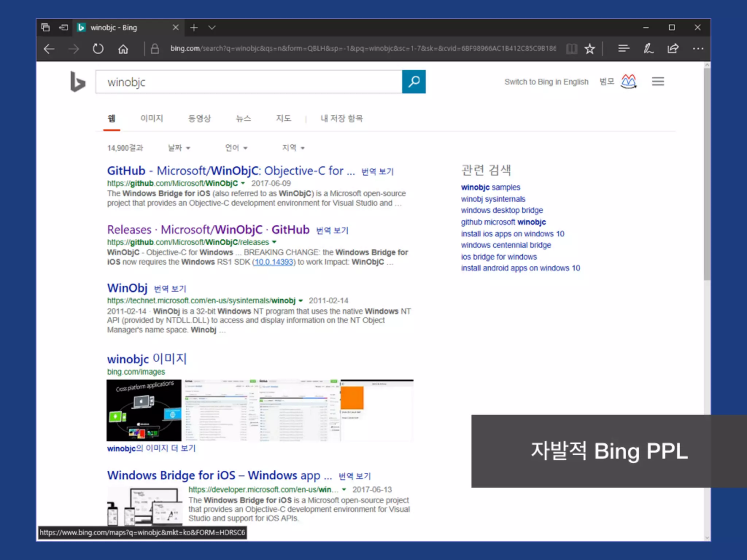The height and width of the screenshot is (560, 747).
Task: Click the vertical page scrollbar thumb
Action: [x=707, y=175]
